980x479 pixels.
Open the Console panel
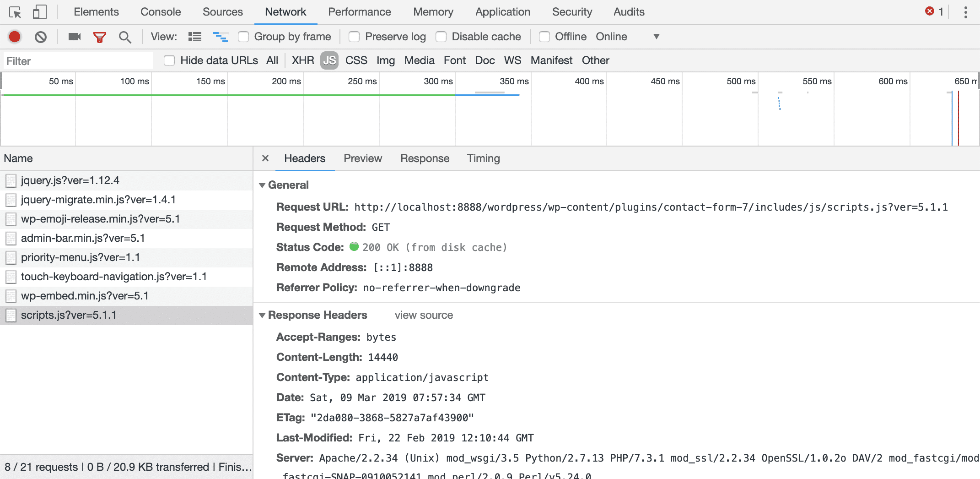click(160, 11)
